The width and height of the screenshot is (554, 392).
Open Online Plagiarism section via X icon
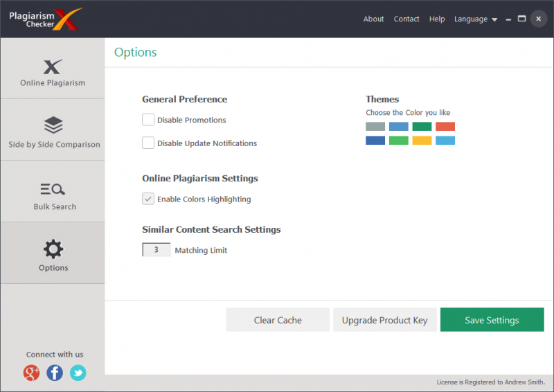click(53, 66)
